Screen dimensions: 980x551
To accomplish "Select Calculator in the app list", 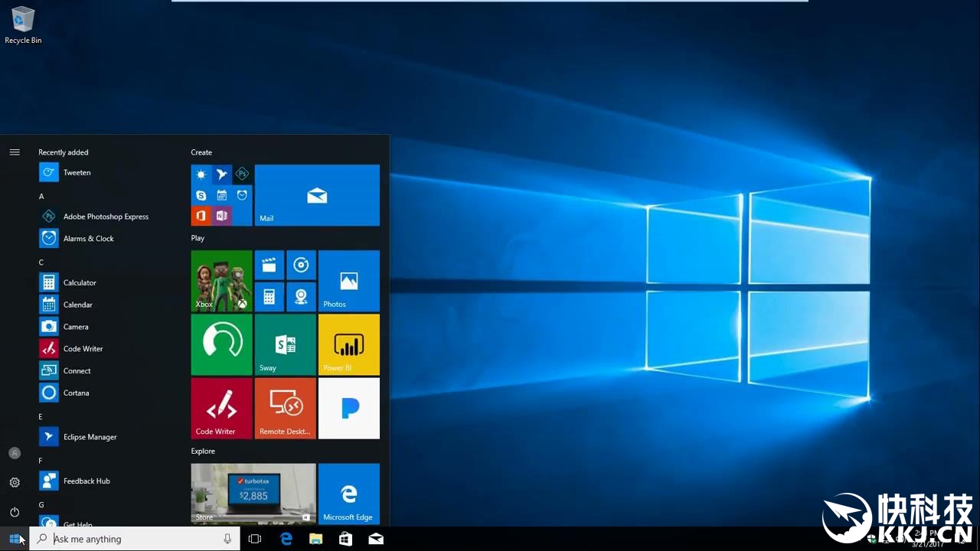I will (x=79, y=283).
